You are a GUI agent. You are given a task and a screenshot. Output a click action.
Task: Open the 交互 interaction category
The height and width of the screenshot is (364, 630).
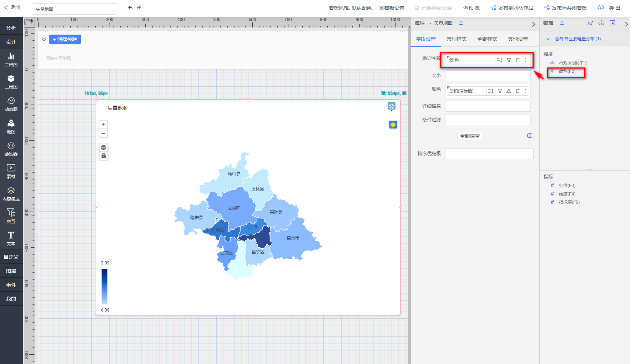(11, 216)
